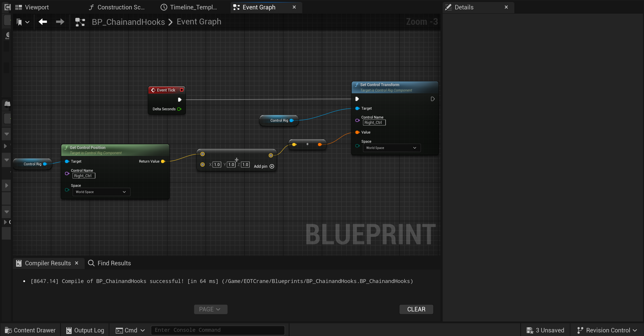Click the back navigation arrow
This screenshot has height=336, width=644.
43,22
